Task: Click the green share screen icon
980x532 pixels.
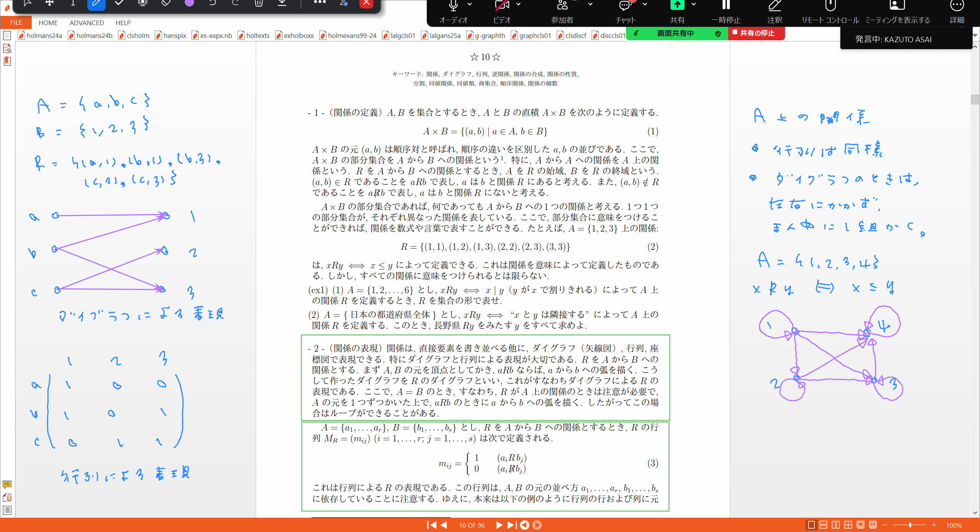Action: click(677, 5)
